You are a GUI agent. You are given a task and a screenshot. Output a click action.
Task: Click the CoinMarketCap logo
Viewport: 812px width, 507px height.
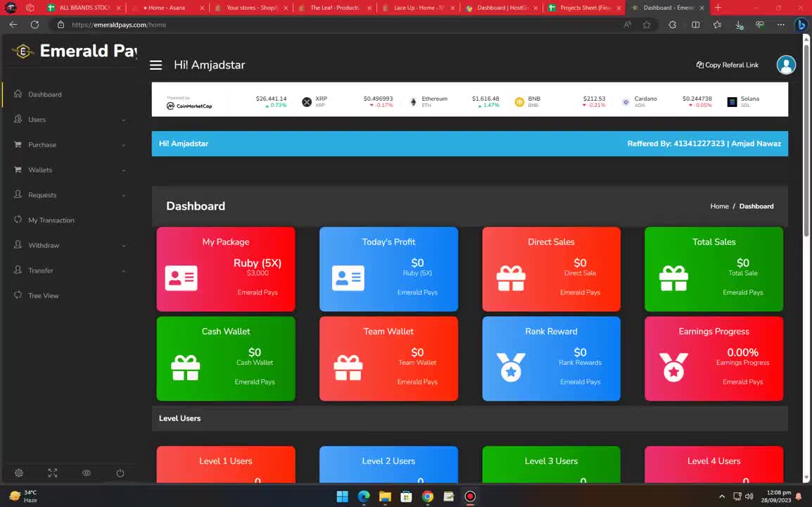pos(189,106)
